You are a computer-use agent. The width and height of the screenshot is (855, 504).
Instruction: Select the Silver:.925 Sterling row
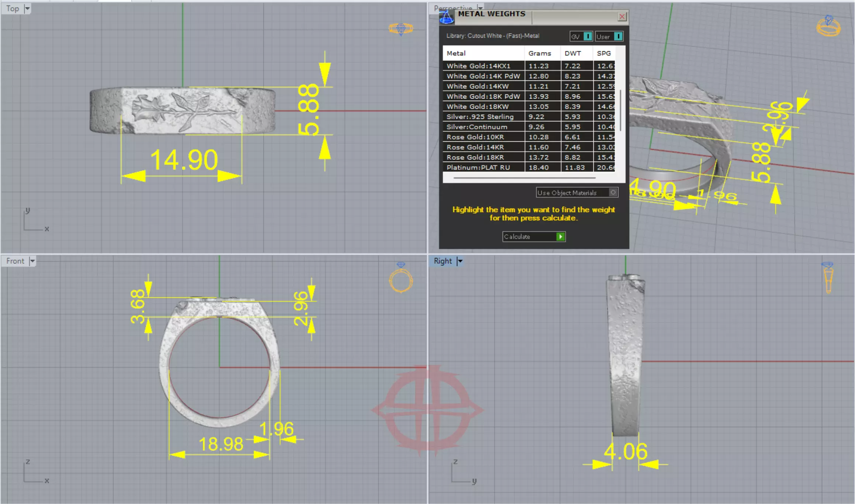529,117
